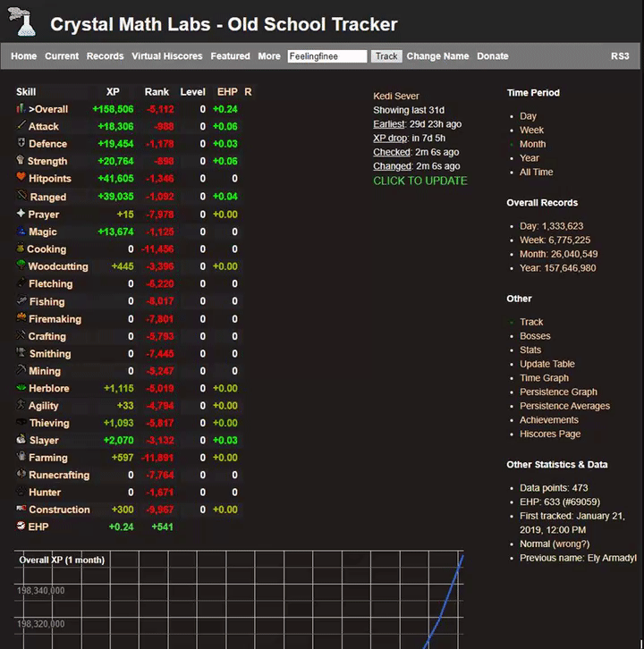This screenshot has width=644, height=649.
Task: Click the Prayer star icon
Action: click(x=21, y=213)
